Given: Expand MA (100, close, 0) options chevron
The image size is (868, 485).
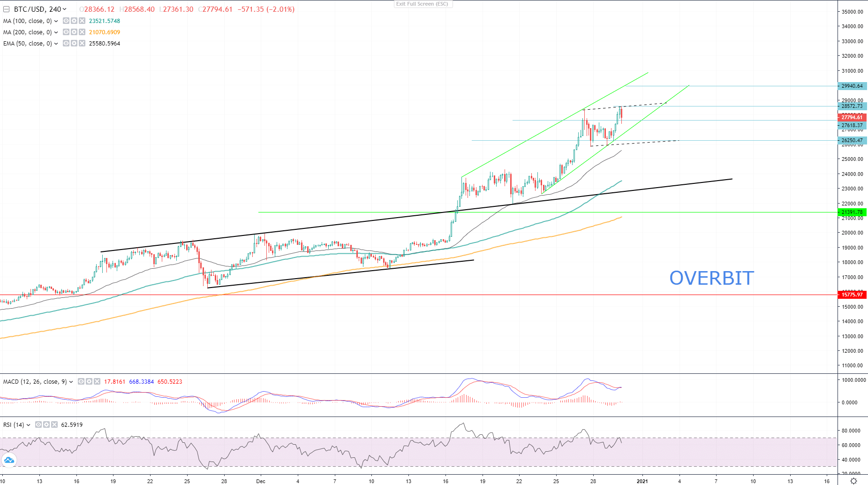Looking at the screenshot, I should click(56, 21).
